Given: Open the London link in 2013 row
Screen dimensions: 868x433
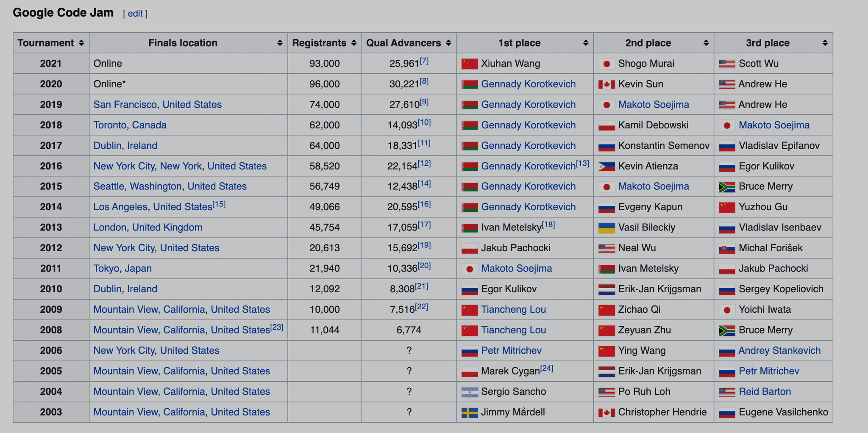Looking at the screenshot, I should pos(110,228).
